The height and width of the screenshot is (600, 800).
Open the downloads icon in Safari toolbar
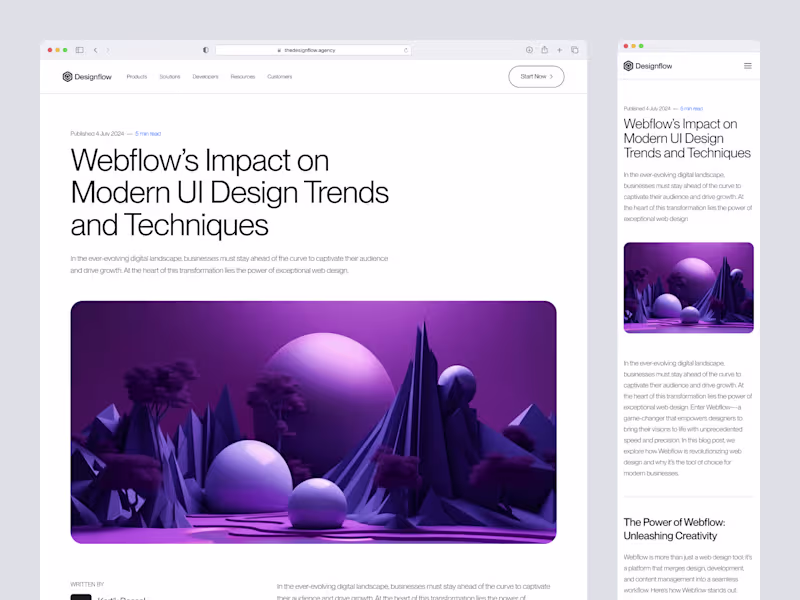(x=529, y=50)
